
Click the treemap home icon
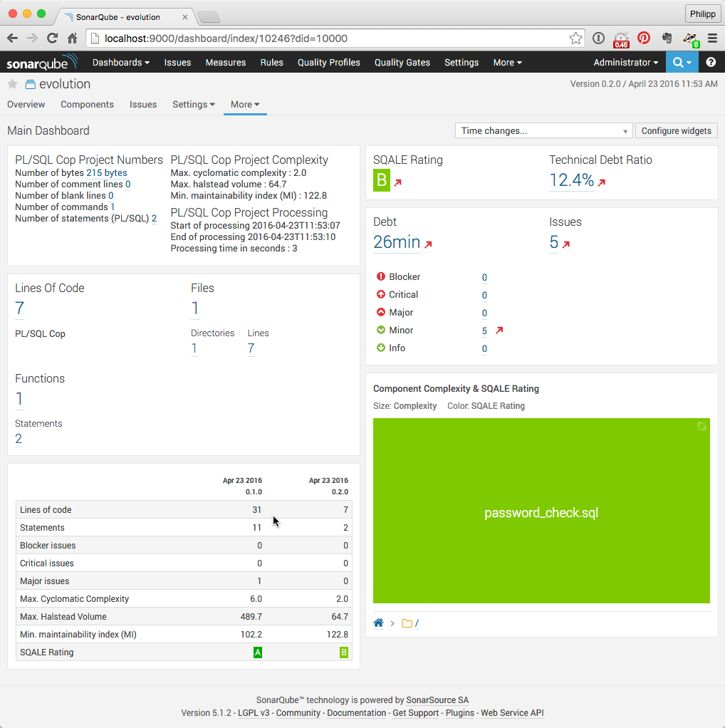(x=378, y=623)
